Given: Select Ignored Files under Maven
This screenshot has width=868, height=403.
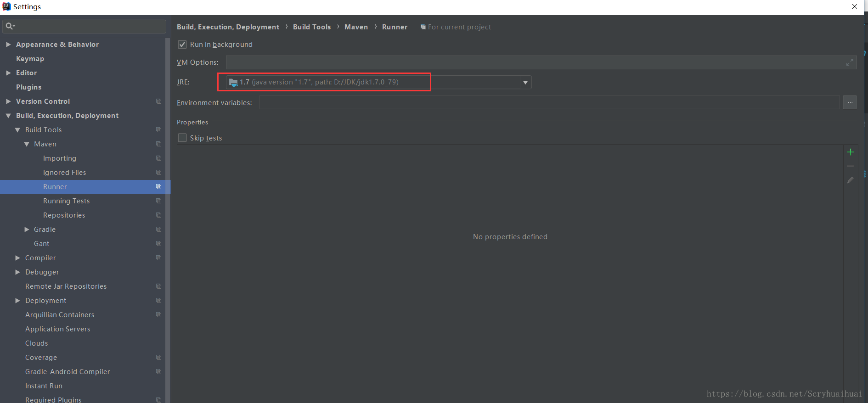Looking at the screenshot, I should pyautogui.click(x=65, y=173).
